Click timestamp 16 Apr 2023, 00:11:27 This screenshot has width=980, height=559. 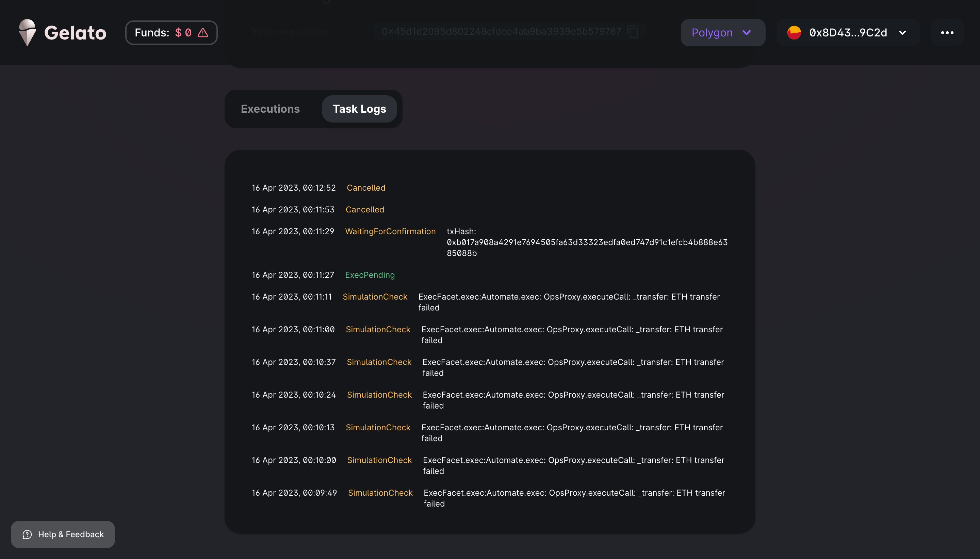point(293,275)
